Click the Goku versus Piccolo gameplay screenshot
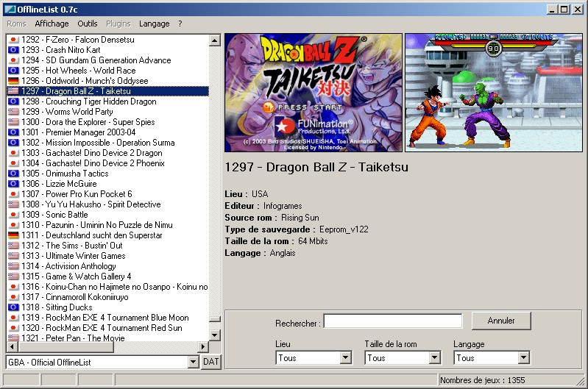The height and width of the screenshot is (389, 588). coord(494,93)
